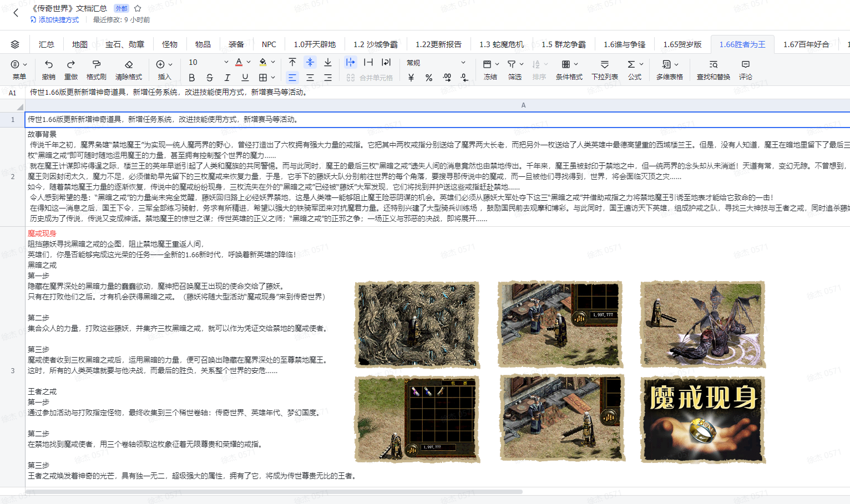Go back with the left arrow icon
This screenshot has width=850, height=504.
16,12
